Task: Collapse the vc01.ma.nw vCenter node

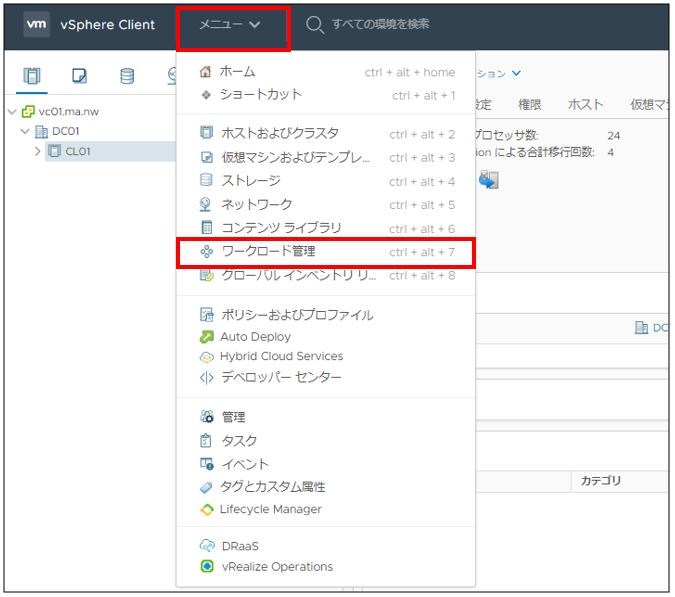Action: pyautogui.click(x=11, y=112)
